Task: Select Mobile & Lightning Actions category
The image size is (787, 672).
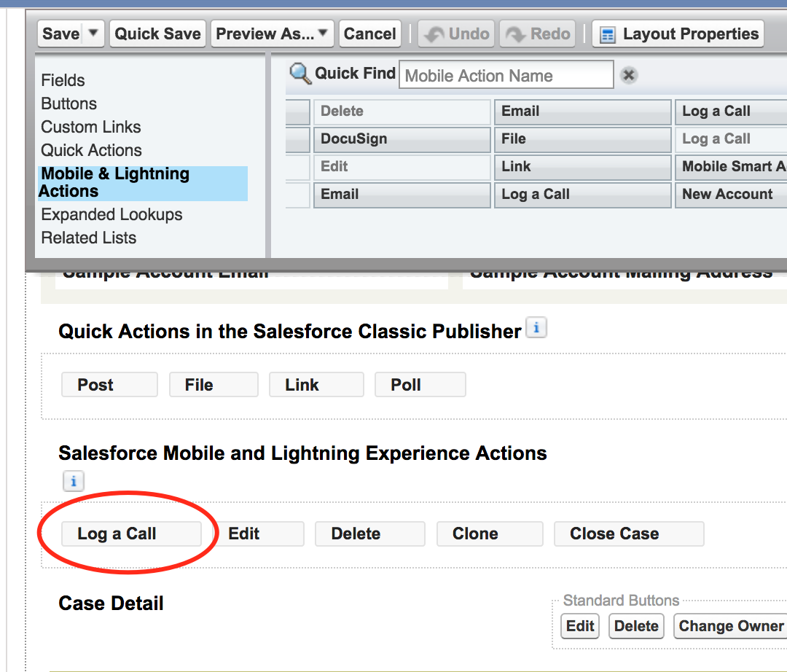Action: (x=143, y=183)
